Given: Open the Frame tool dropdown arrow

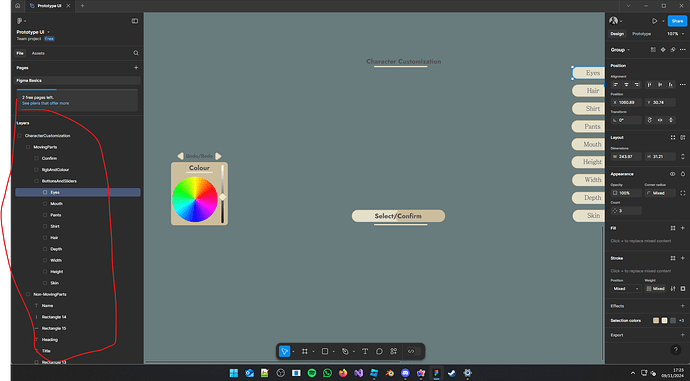Looking at the screenshot, I should 313,352.
